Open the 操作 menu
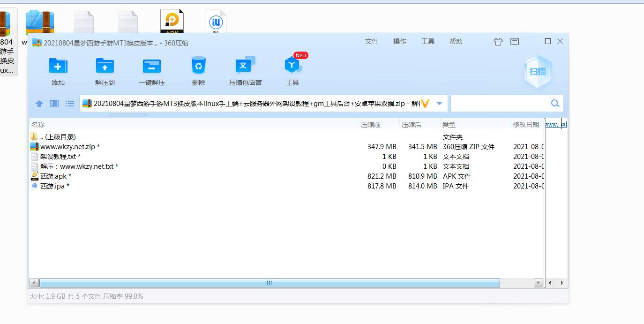The width and height of the screenshot is (644, 324). click(x=399, y=41)
